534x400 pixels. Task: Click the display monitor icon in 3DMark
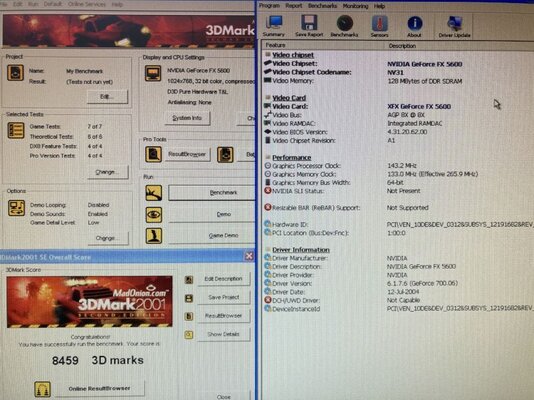click(x=153, y=73)
